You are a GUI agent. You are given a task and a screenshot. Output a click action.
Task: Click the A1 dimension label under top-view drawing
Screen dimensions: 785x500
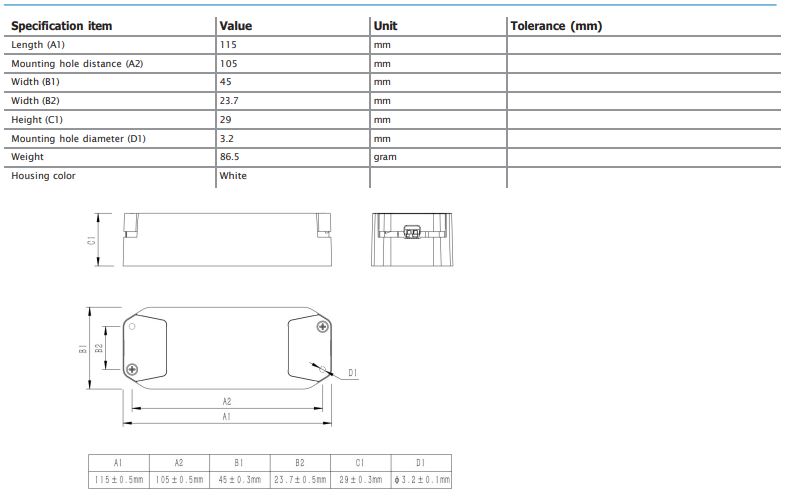click(226, 416)
